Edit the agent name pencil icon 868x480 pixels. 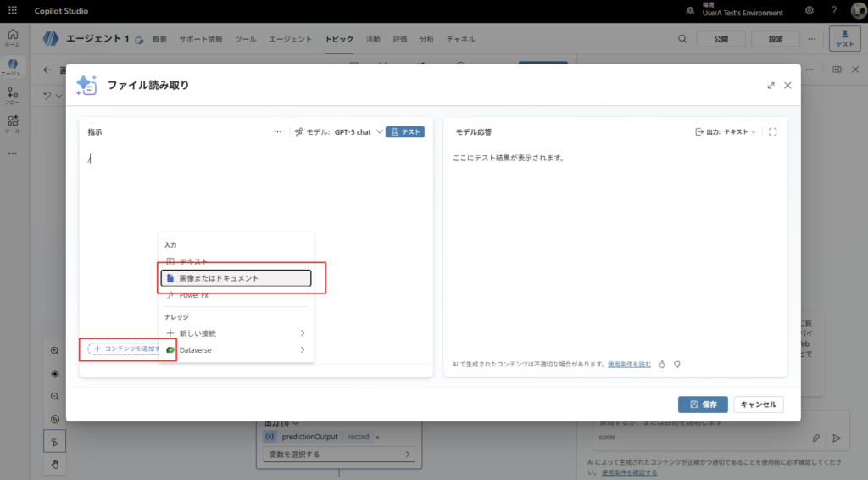[139, 39]
